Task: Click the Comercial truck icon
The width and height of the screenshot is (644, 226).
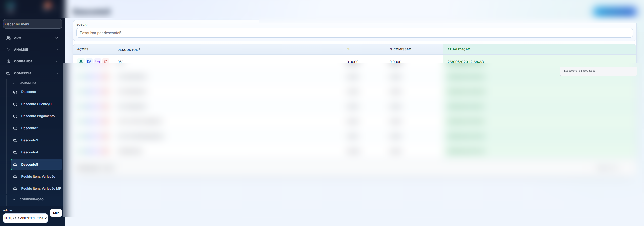Action: pos(9,73)
